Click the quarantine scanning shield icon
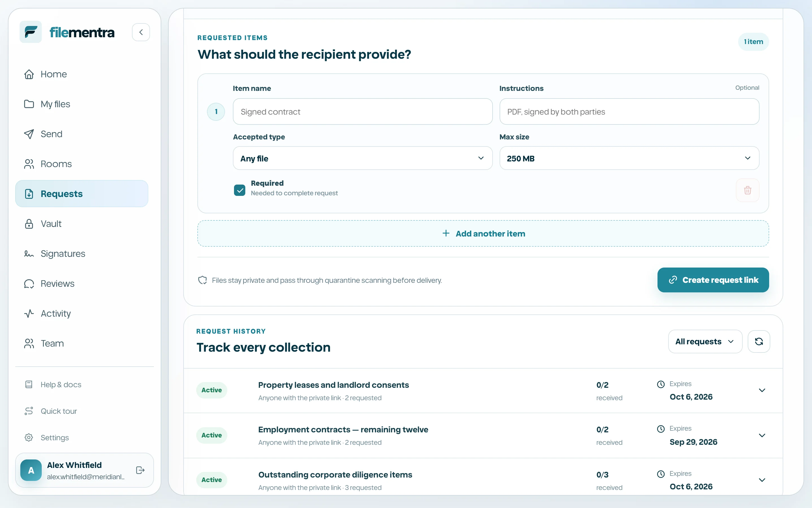Viewport: 812px width, 508px height. click(202, 280)
